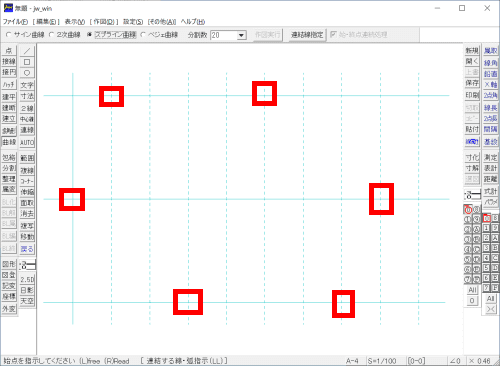Select the 点 point tool
Image resolution: width=500 pixels, height=366 pixels.
pyautogui.click(x=9, y=51)
